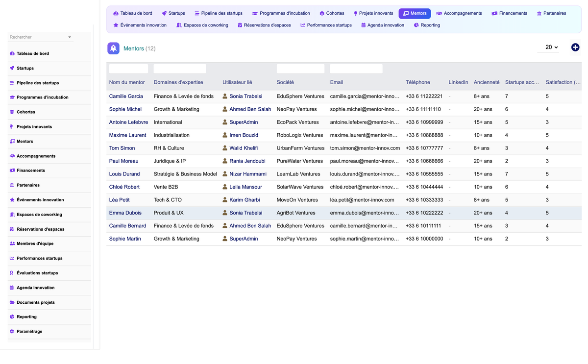Click the Membres d'équipe people sidebar icon

(12, 243)
